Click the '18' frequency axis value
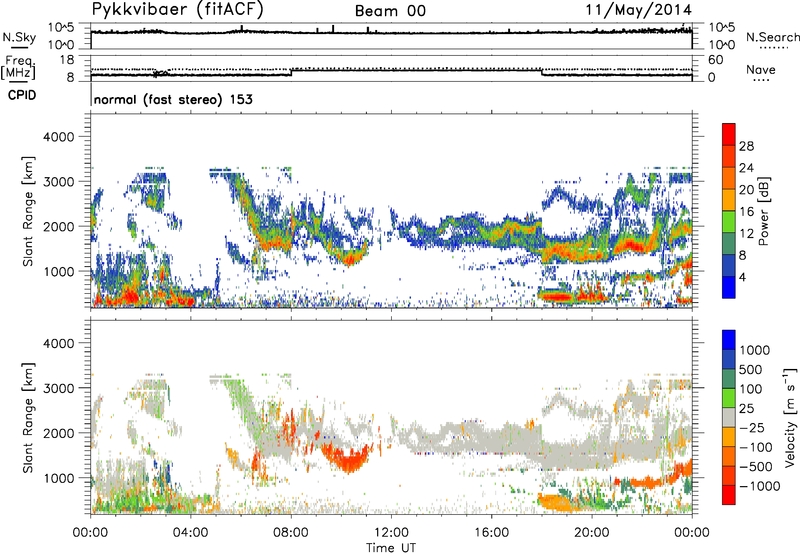 tap(67, 60)
